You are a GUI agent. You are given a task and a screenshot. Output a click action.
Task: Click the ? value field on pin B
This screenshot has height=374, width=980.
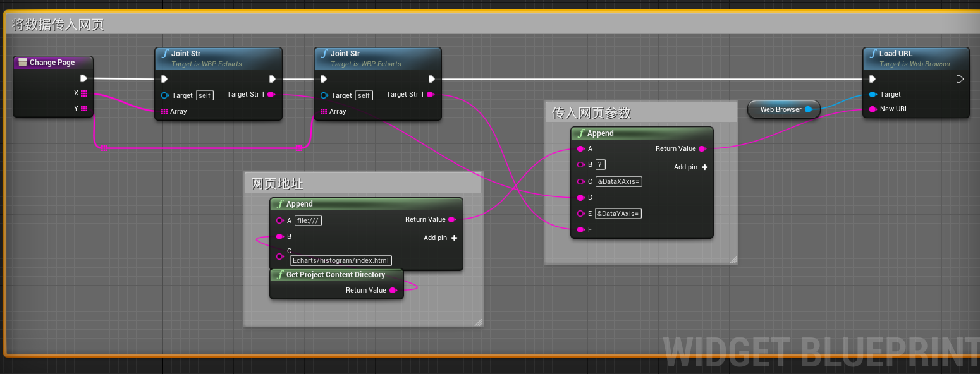(599, 164)
